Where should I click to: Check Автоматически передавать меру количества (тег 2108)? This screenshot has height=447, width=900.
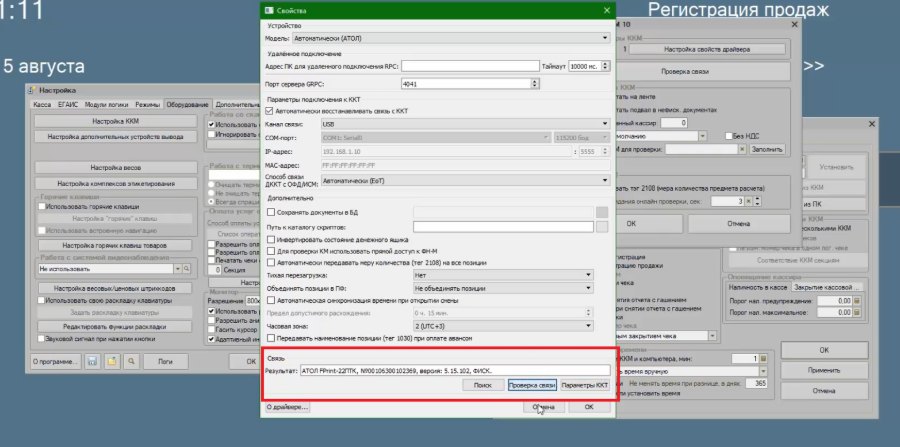(271, 262)
